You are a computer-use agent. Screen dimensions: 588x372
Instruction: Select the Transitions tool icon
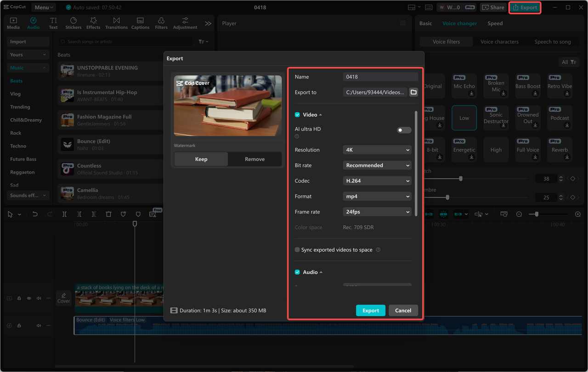[116, 23]
